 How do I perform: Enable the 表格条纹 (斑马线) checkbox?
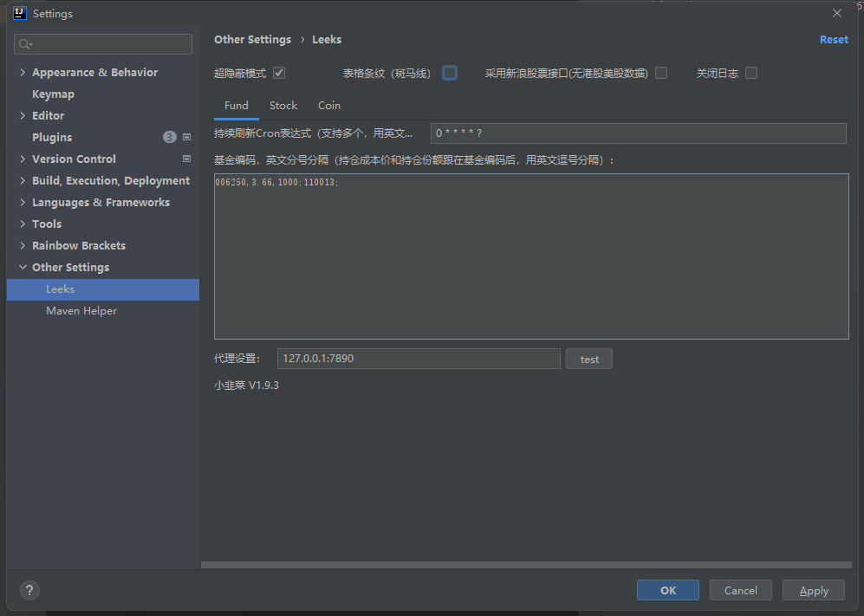coord(450,73)
